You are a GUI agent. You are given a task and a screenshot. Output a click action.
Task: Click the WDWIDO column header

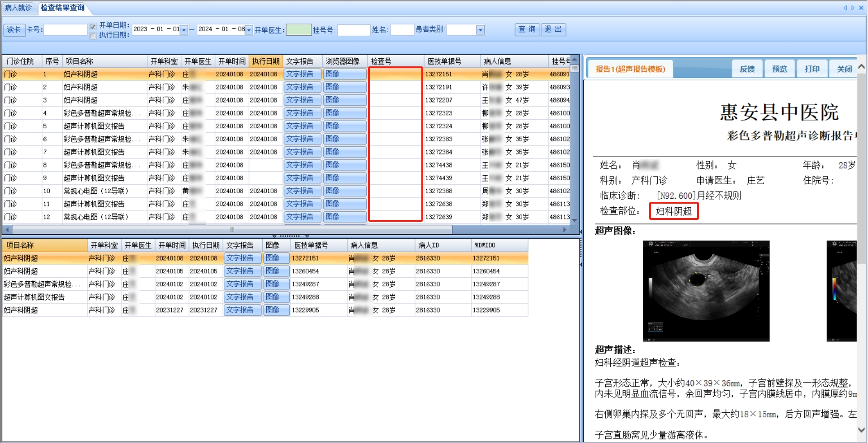point(500,245)
